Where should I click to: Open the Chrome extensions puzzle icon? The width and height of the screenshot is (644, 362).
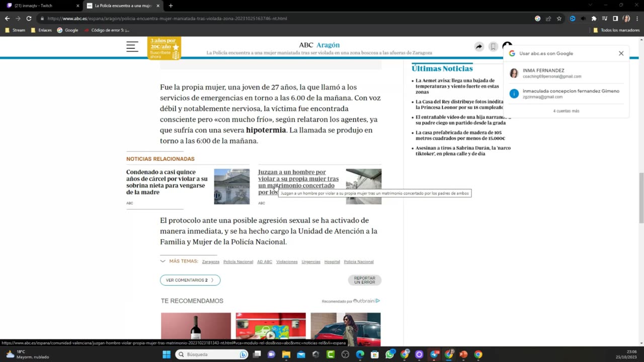594,19
